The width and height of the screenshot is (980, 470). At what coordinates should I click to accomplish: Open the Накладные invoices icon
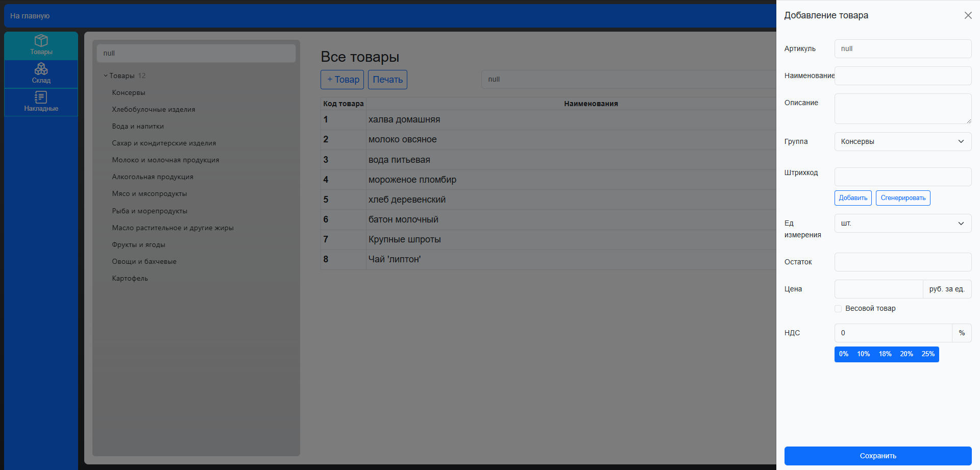click(x=41, y=97)
